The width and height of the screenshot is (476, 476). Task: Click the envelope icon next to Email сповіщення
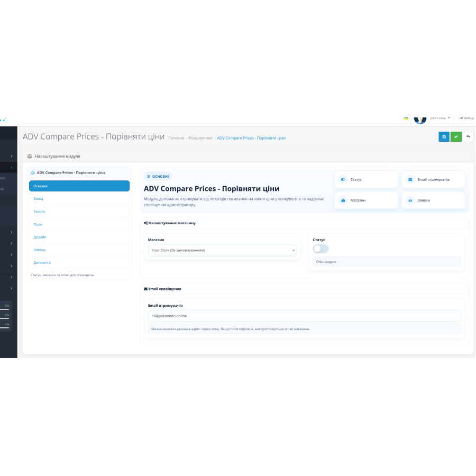tap(146, 289)
